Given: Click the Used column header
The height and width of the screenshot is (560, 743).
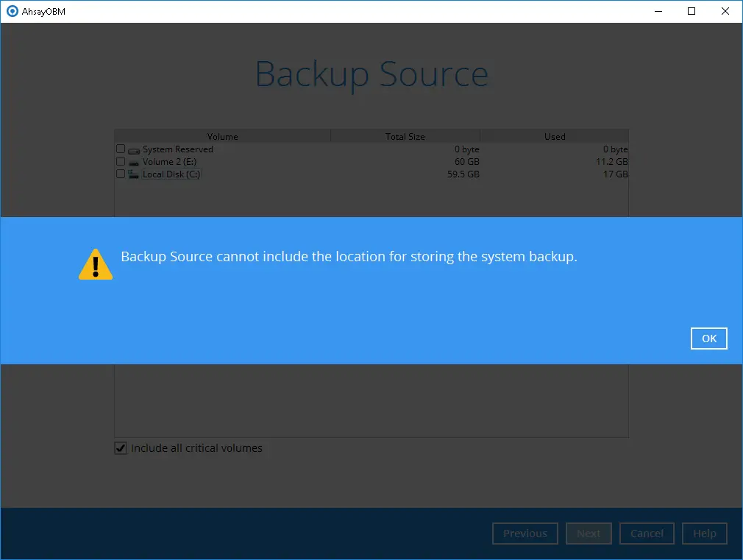Looking at the screenshot, I should [555, 136].
